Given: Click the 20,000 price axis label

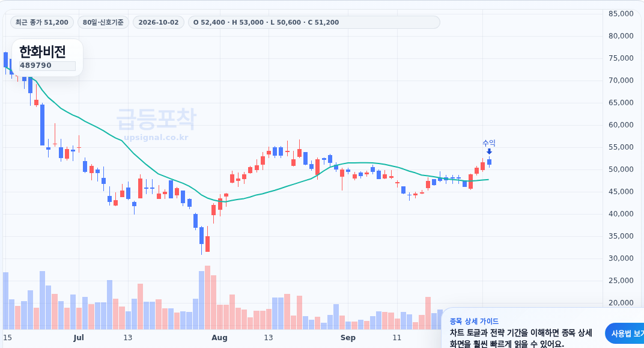Looking at the screenshot, I should tap(621, 302).
